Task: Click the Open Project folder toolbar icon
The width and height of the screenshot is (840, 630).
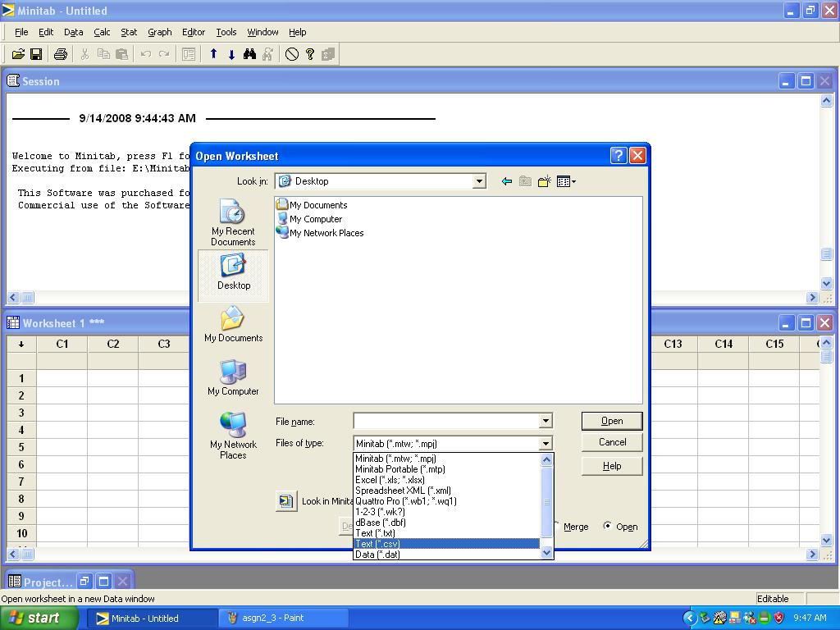Action: (x=18, y=54)
